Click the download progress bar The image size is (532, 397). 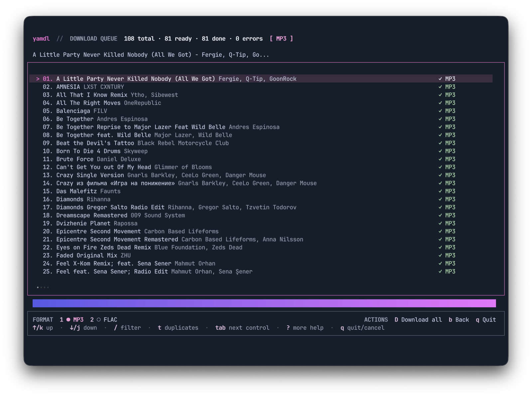264,303
